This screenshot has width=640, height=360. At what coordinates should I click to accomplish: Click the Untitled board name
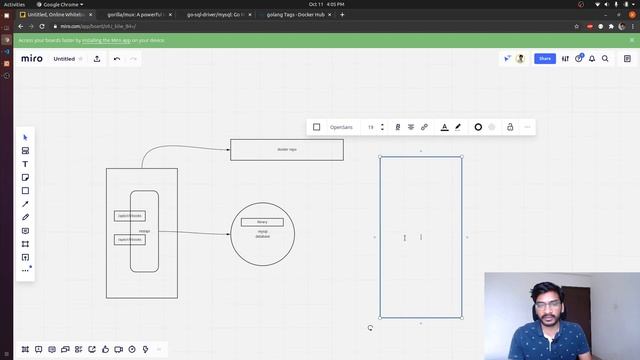(x=64, y=59)
